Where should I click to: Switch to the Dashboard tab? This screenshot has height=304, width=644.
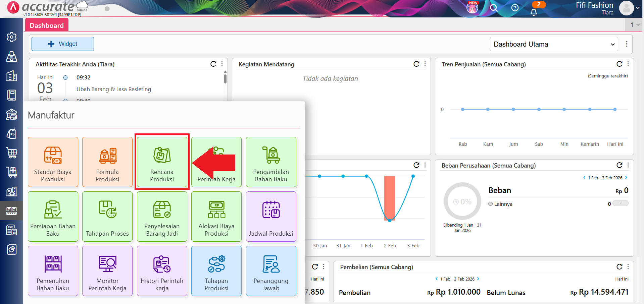(47, 25)
